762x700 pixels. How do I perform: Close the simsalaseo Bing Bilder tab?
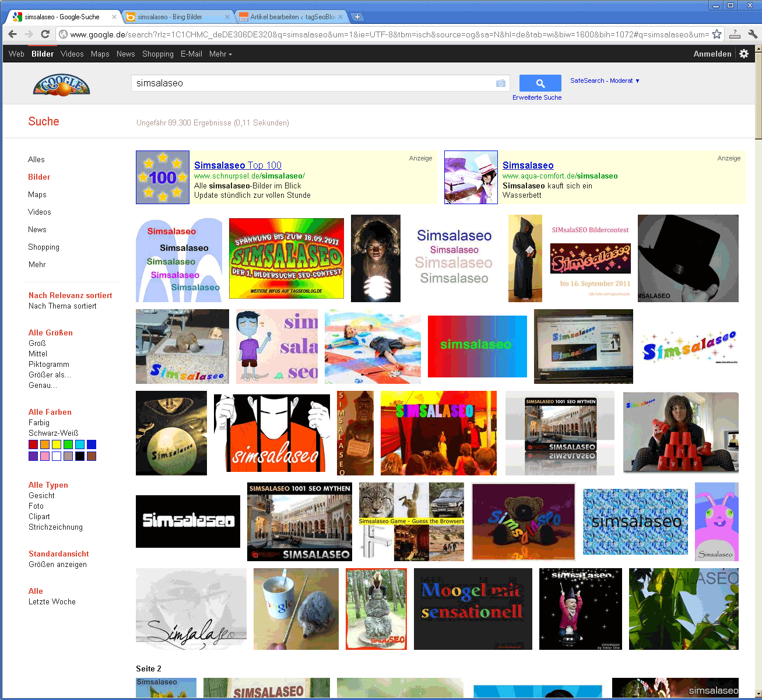pyautogui.click(x=226, y=17)
